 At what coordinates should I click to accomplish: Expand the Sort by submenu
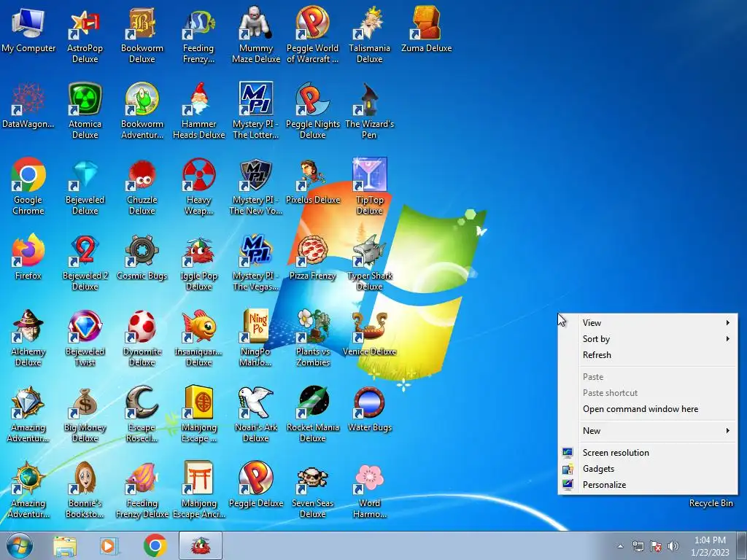pos(648,339)
